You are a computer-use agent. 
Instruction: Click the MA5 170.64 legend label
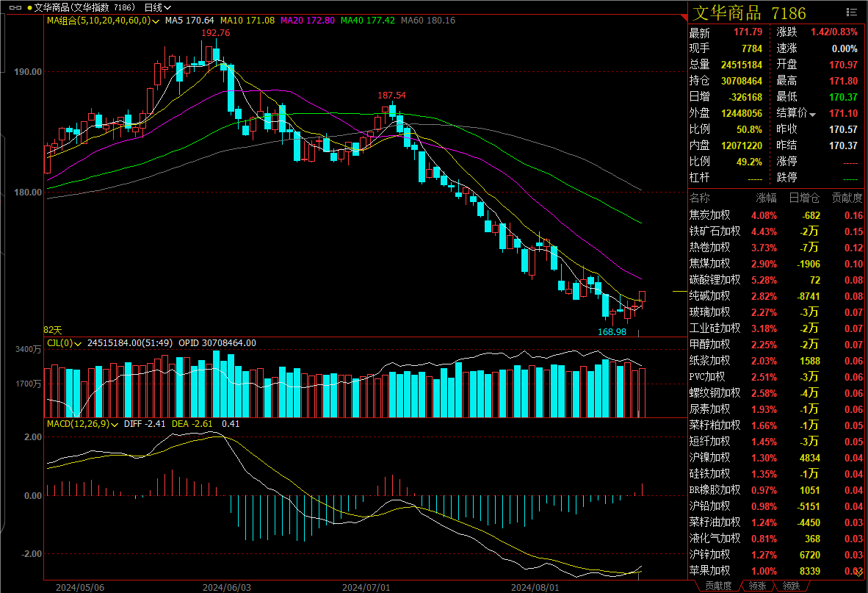[189, 21]
